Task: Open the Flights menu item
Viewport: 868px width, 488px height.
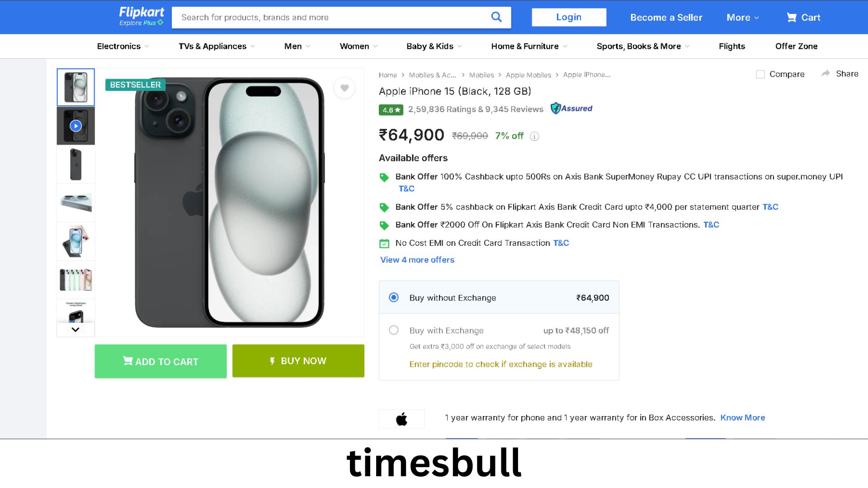Action: [731, 46]
